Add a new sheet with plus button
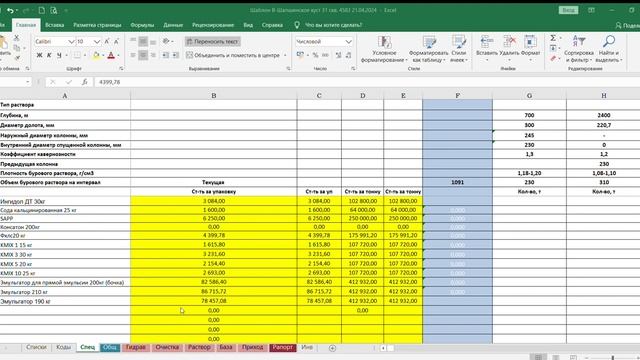The width and height of the screenshot is (640, 360). [x=332, y=348]
